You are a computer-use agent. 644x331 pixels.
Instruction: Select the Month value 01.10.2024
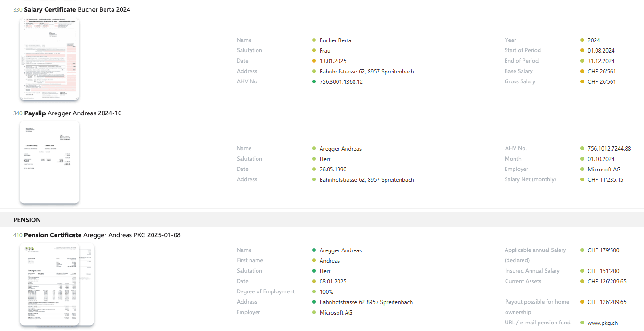(601, 159)
